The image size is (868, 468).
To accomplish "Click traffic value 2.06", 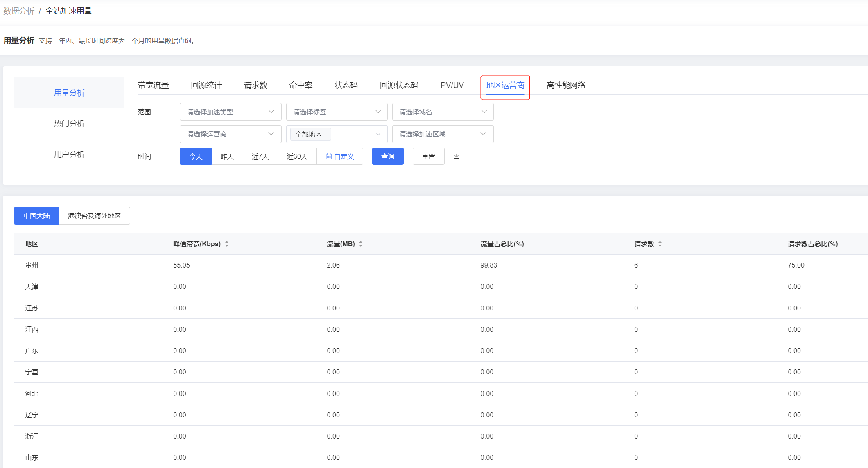I will click(333, 265).
